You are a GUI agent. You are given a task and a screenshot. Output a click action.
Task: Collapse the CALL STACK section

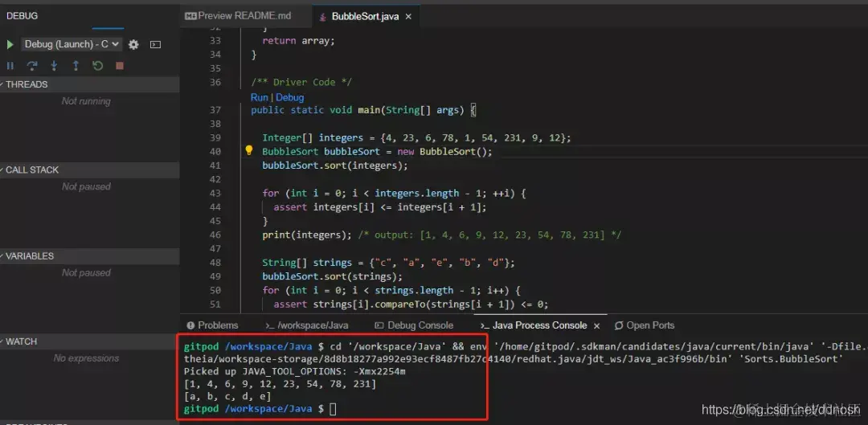click(90, 170)
